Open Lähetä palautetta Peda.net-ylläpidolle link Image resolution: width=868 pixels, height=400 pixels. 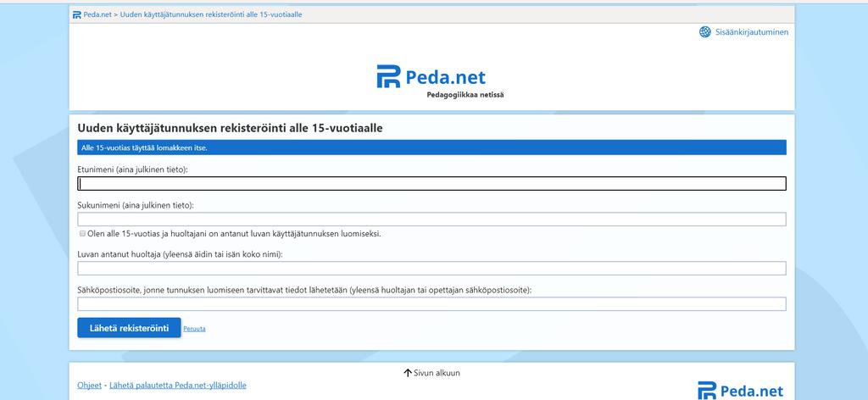(178, 385)
